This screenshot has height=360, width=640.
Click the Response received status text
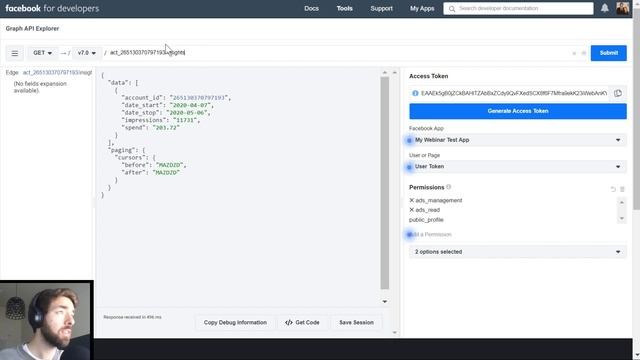pos(132,317)
